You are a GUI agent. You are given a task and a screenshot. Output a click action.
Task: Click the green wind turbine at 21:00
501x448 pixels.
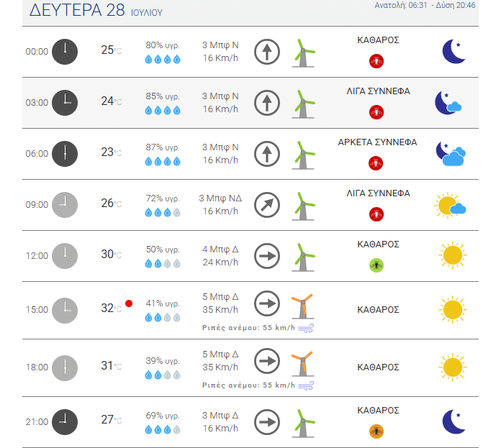pyautogui.click(x=303, y=424)
